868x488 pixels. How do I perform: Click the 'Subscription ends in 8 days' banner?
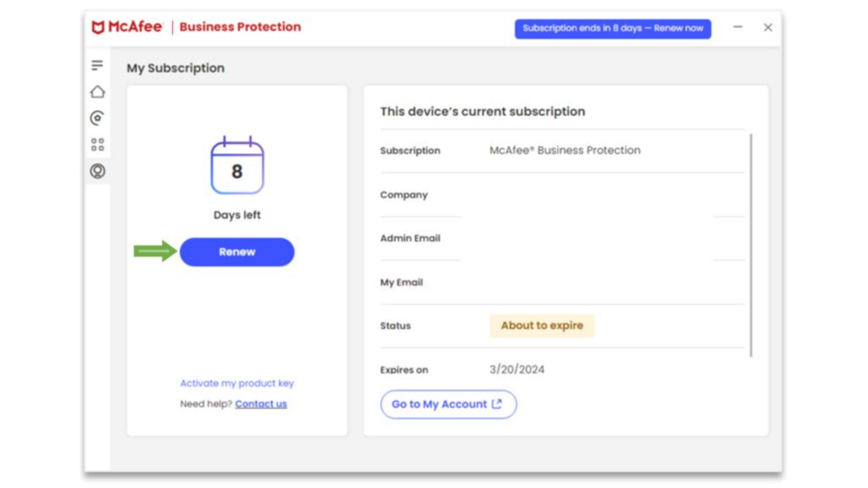pos(612,28)
